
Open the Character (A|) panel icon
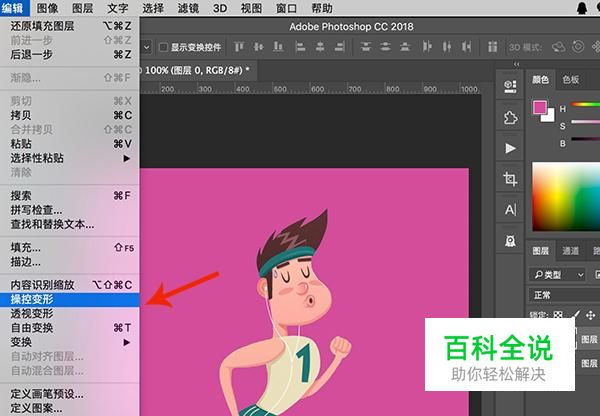click(510, 210)
